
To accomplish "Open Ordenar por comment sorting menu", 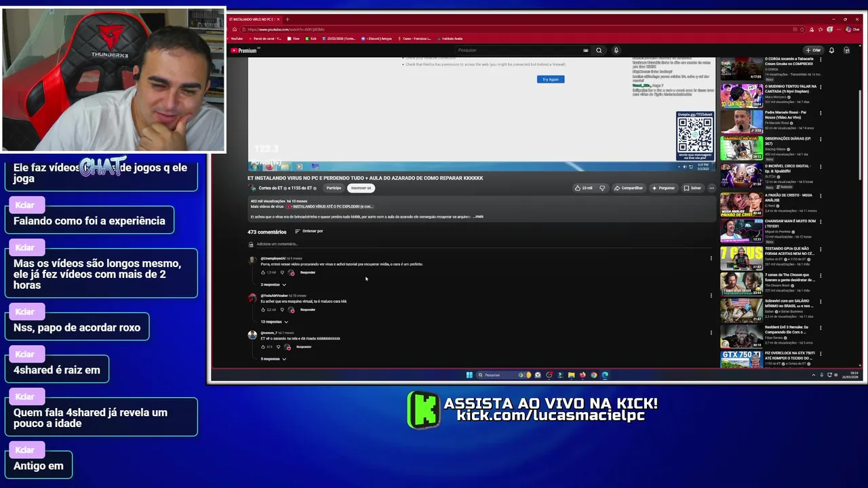I will 309,231.
